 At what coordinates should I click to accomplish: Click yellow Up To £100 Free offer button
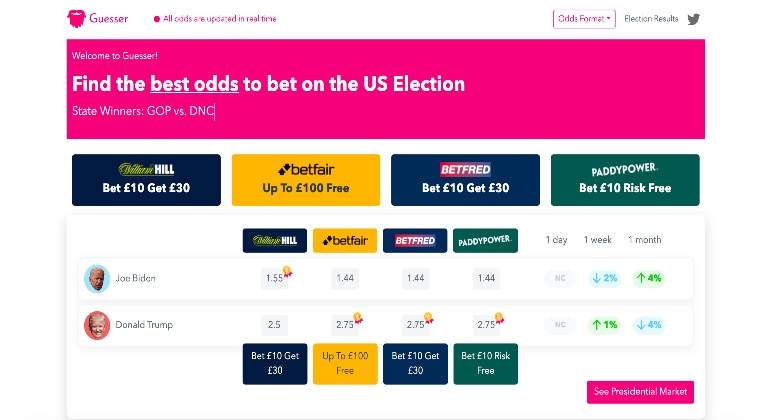tap(345, 364)
